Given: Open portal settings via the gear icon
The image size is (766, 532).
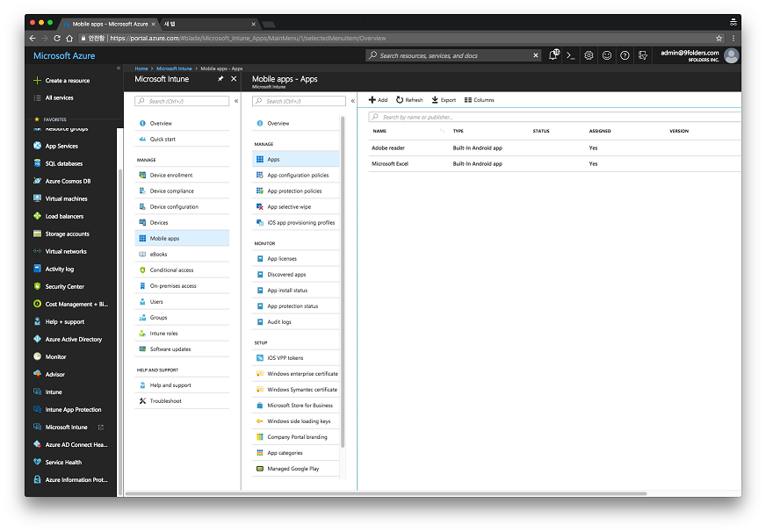Looking at the screenshot, I should coord(589,54).
